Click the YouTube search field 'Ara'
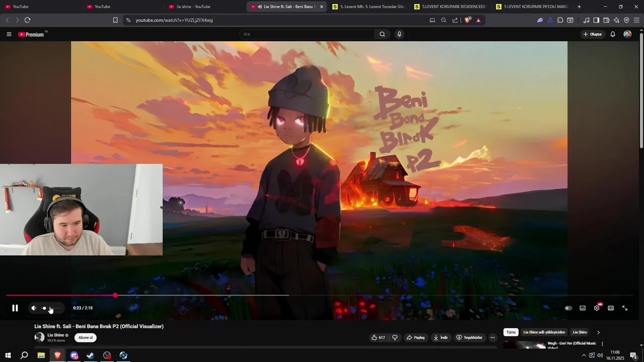644x362 pixels. tap(307, 34)
